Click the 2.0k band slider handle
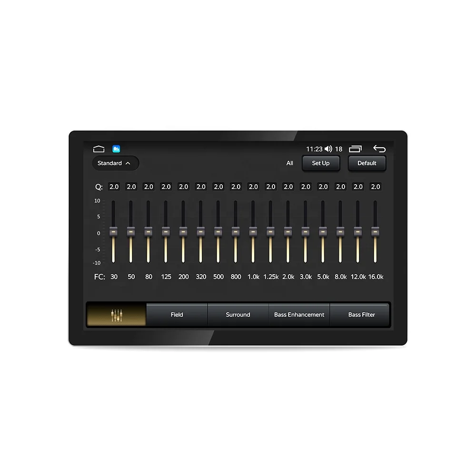This screenshot has width=476, height=476. point(288,232)
